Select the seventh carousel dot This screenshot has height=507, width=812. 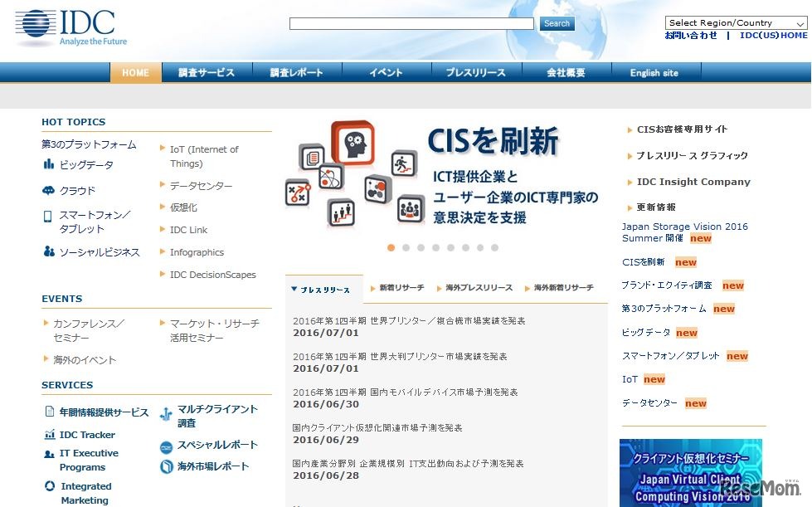pyautogui.click(x=480, y=247)
